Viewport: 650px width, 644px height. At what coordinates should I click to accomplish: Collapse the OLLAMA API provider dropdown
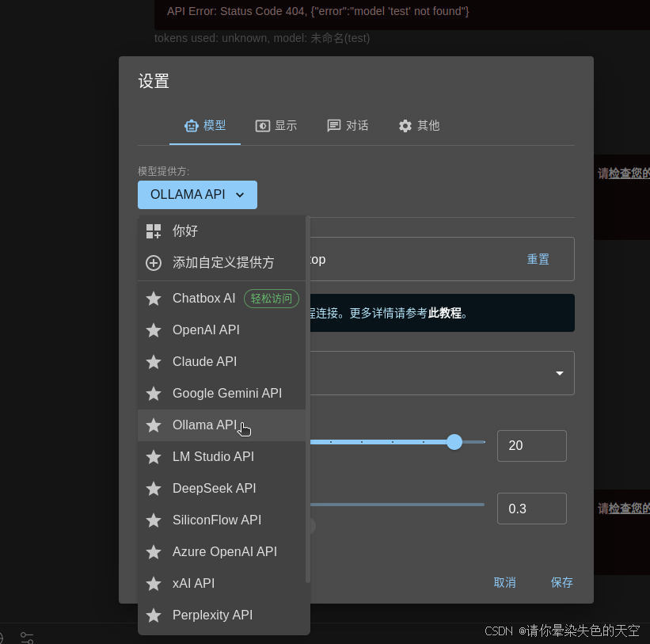(197, 195)
